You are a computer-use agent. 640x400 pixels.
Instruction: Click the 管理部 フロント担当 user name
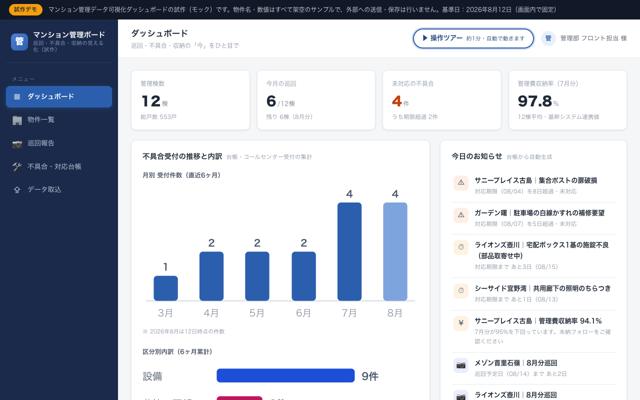[593, 38]
